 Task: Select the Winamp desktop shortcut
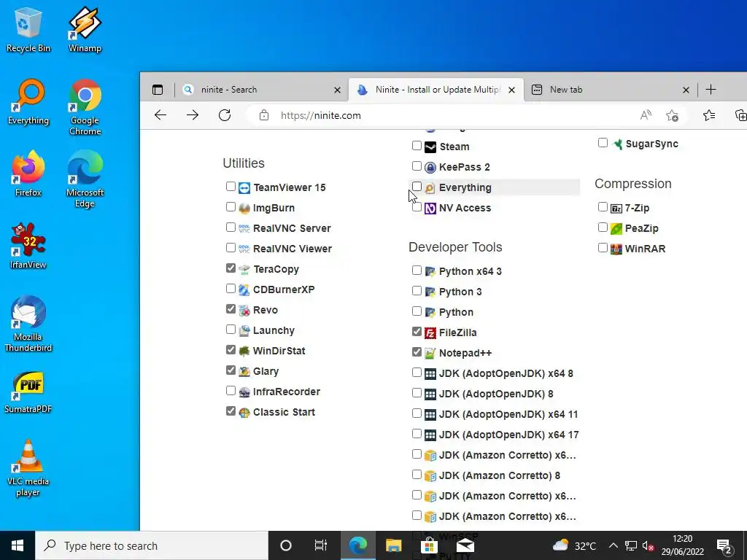[x=85, y=29]
